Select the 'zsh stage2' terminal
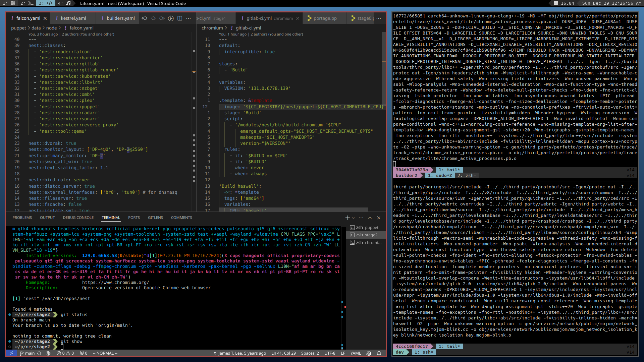 point(366,235)
